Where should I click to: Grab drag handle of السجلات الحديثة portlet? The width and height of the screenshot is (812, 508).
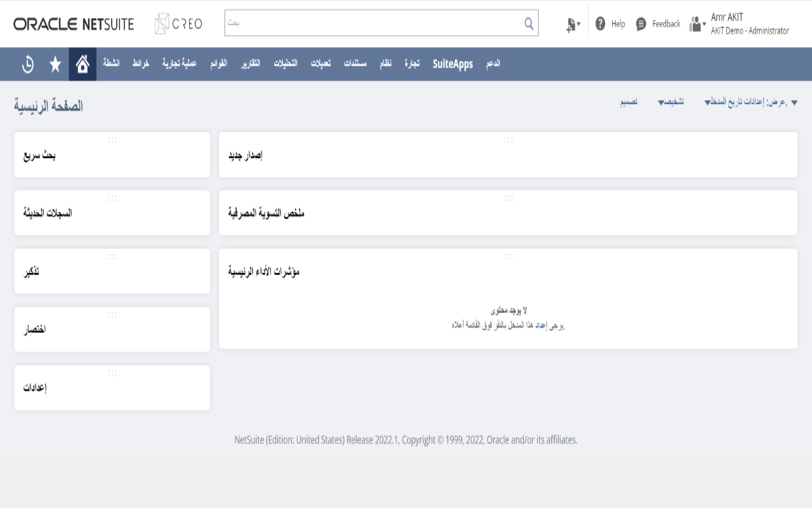(x=112, y=197)
